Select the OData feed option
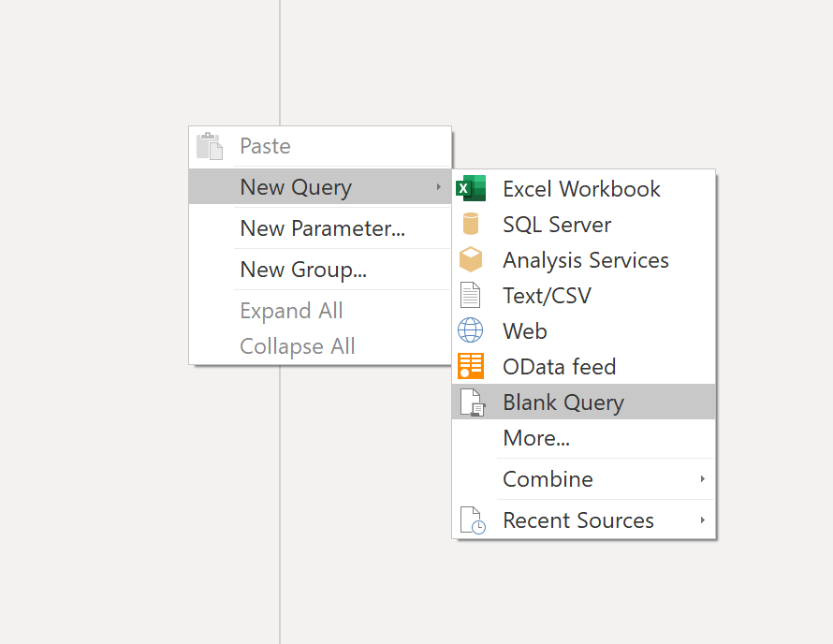The image size is (833, 644). (x=583, y=367)
